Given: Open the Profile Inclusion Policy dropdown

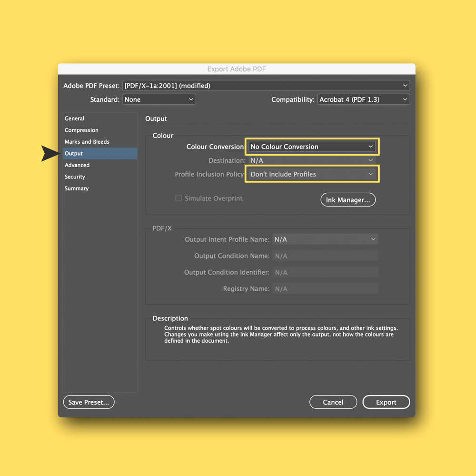Looking at the screenshot, I should tap(312, 174).
